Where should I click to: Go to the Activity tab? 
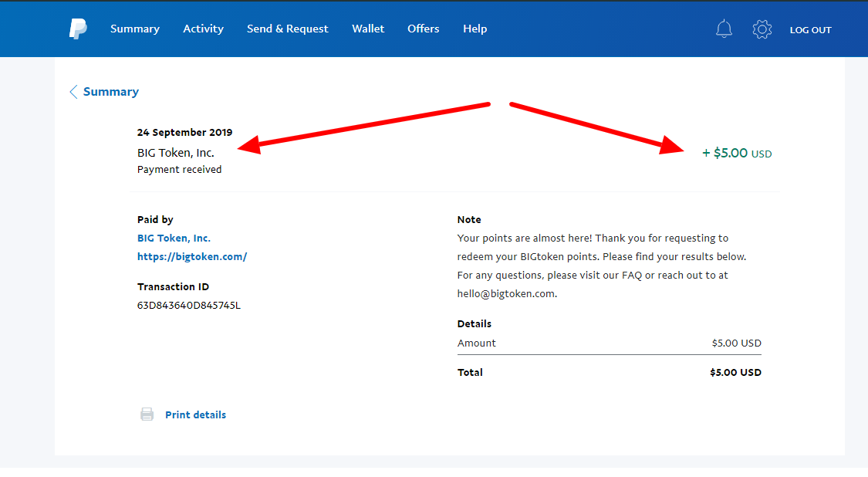(203, 29)
